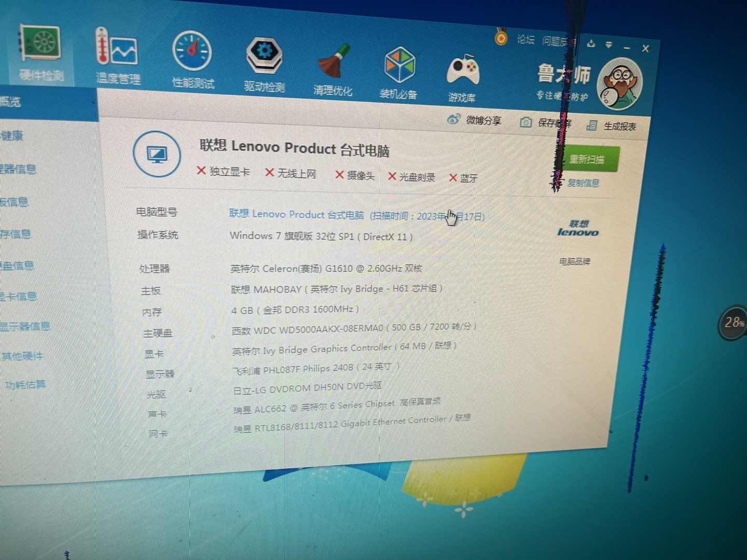Open the 清理优化 cleanup broom tab
This screenshot has height=560, width=747.
coord(333,70)
